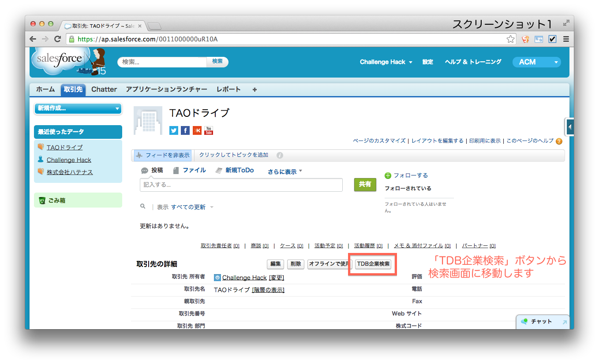Go to the ホーム tab
Viewport: 599px width, 364px height.
click(45, 89)
